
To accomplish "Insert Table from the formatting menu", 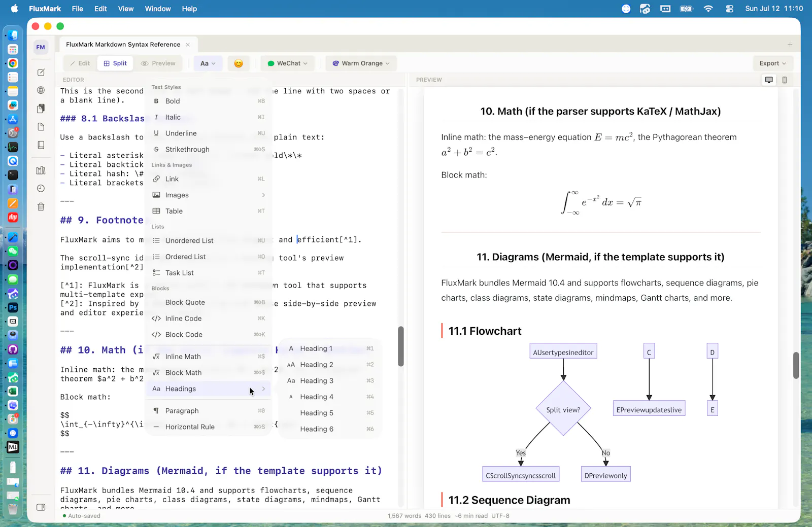I will (209, 212).
